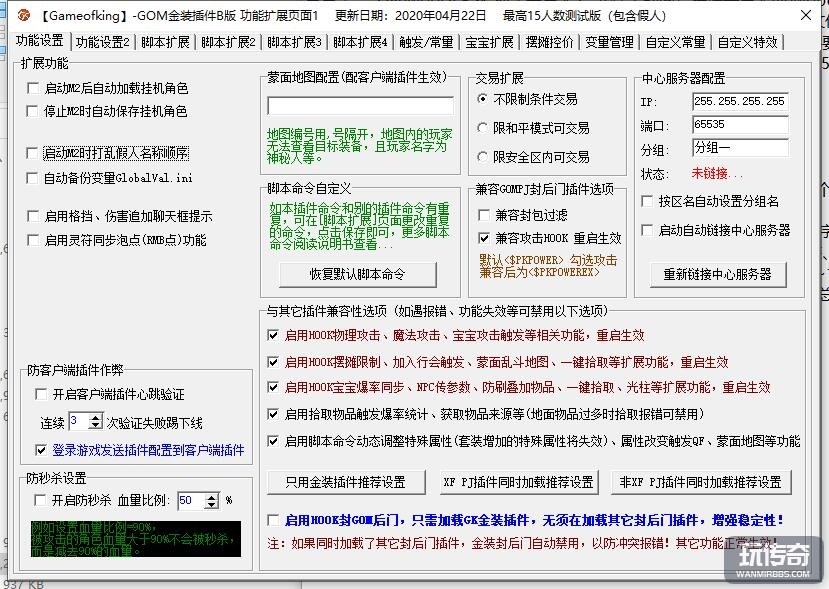Apply XF PJ插件同时加载推荐设置

519,482
